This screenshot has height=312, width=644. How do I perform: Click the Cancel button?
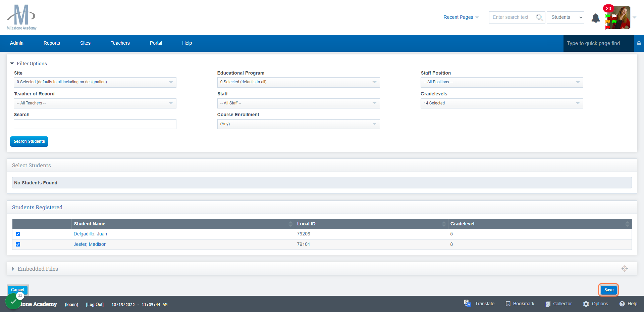(17, 289)
